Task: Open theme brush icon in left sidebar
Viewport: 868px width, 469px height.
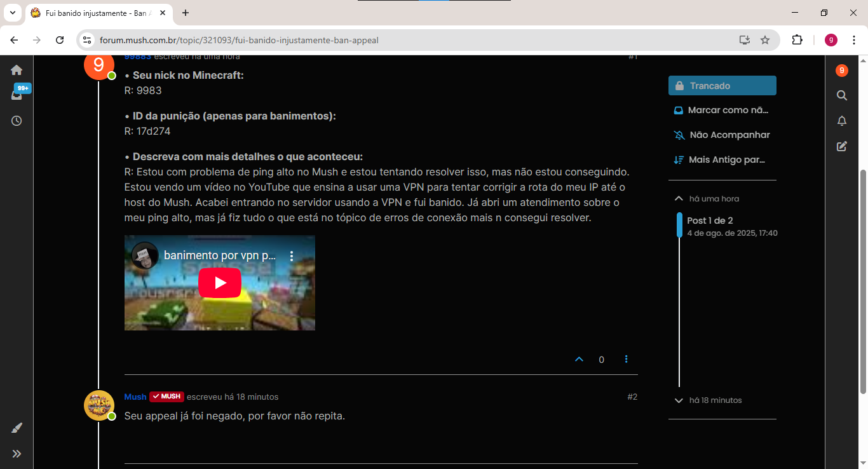Action: tap(17, 428)
